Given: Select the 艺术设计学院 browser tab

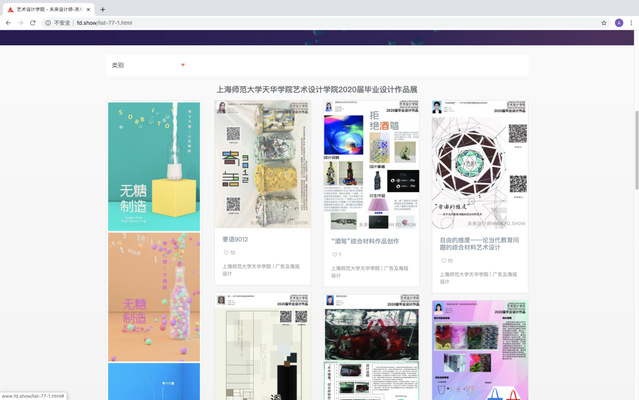Looking at the screenshot, I should [49, 9].
